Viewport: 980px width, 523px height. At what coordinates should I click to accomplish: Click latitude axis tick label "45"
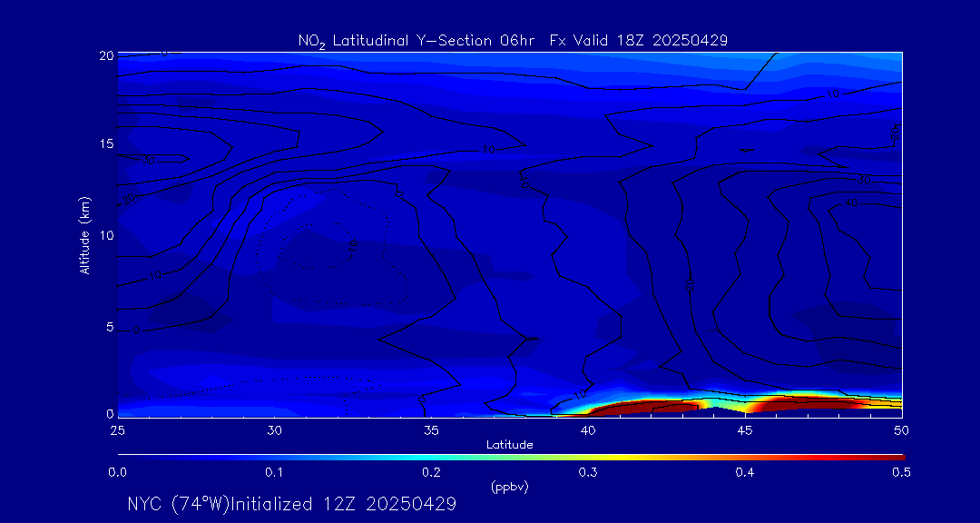(x=745, y=429)
